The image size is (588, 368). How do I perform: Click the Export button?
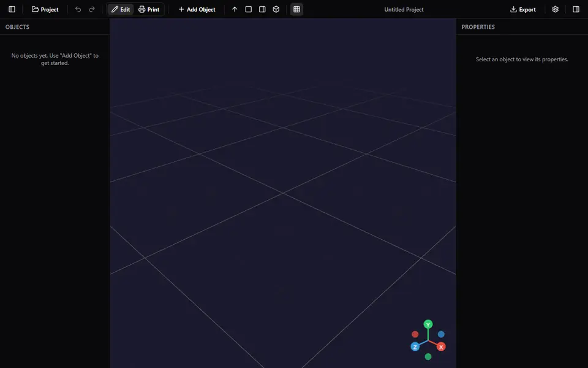(x=522, y=9)
